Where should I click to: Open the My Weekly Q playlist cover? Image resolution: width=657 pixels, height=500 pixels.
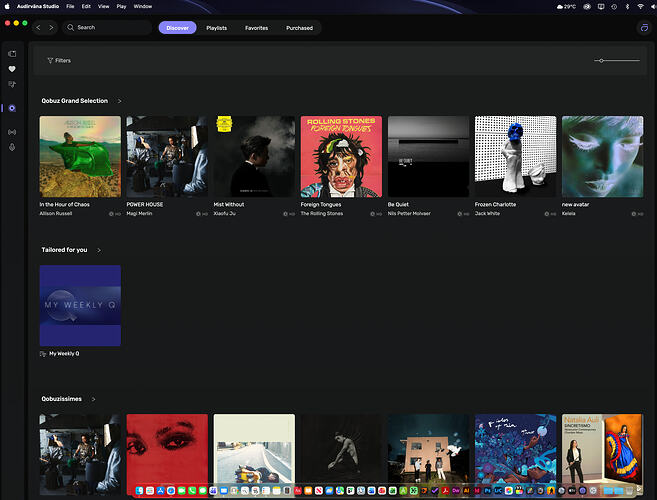tap(80, 306)
